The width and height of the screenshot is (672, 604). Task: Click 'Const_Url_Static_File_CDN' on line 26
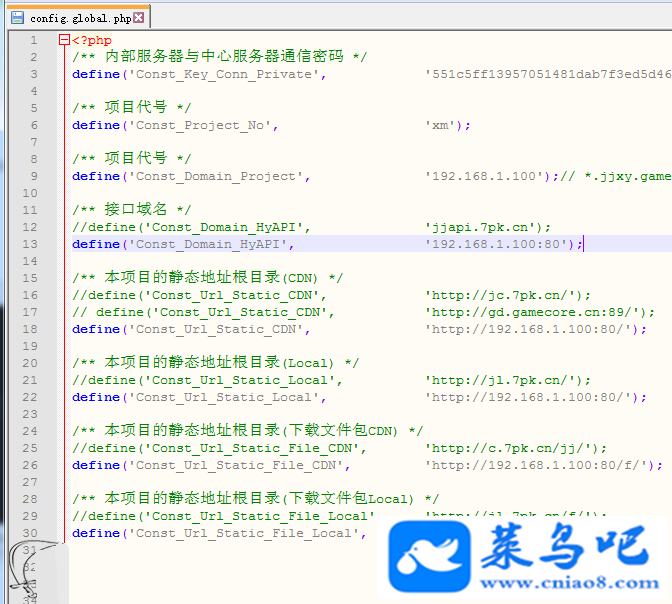pos(236,465)
